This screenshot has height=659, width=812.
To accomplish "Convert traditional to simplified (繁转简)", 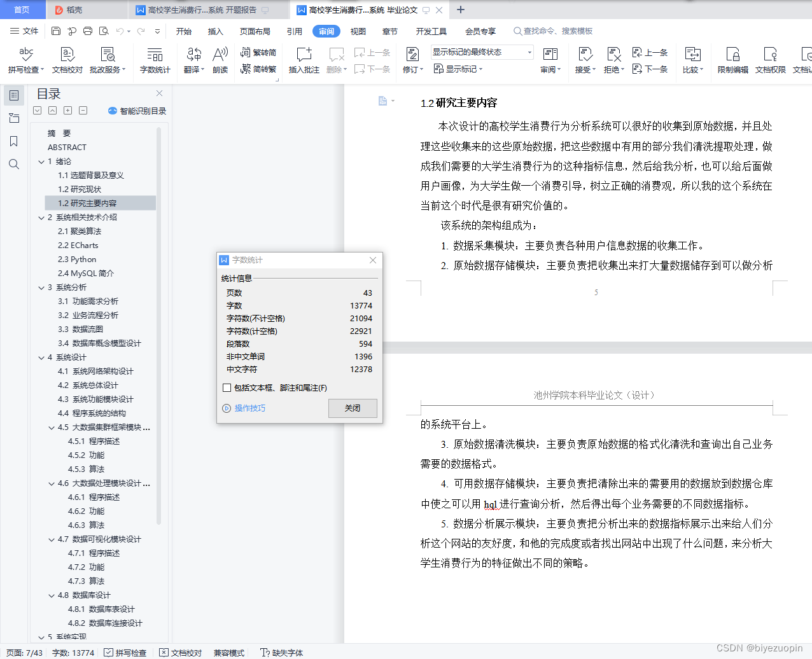I will click(x=258, y=52).
